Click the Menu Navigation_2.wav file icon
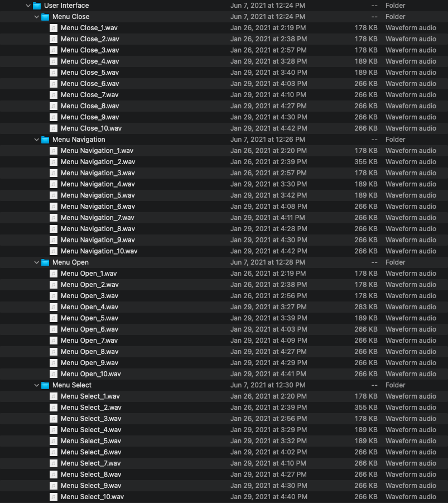 54,162
